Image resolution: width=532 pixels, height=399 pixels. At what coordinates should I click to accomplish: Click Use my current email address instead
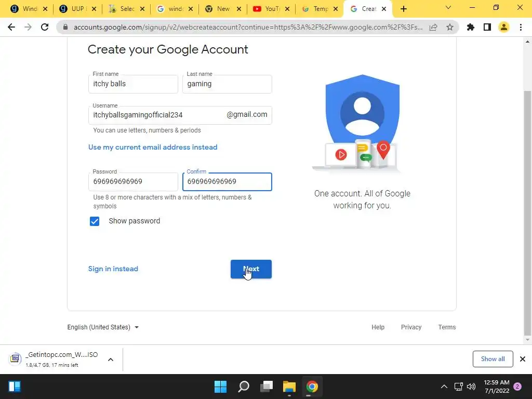(x=153, y=147)
